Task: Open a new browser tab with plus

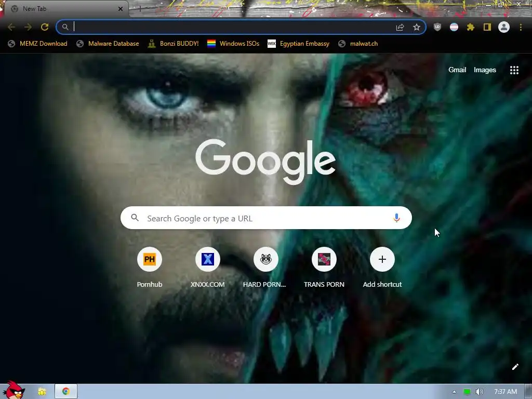Action: click(x=140, y=9)
